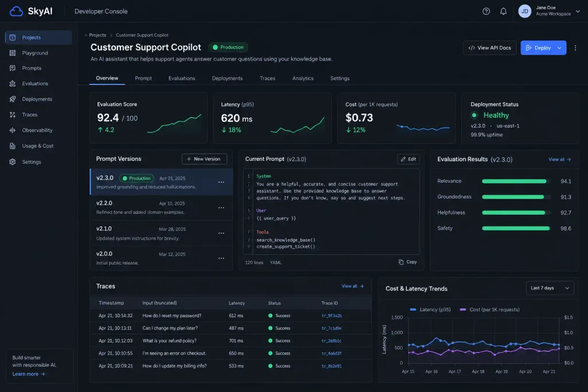Viewport: 588px width, 392px height.
Task: Click the code brackets icon on View API Docs
Action: tap(472, 48)
